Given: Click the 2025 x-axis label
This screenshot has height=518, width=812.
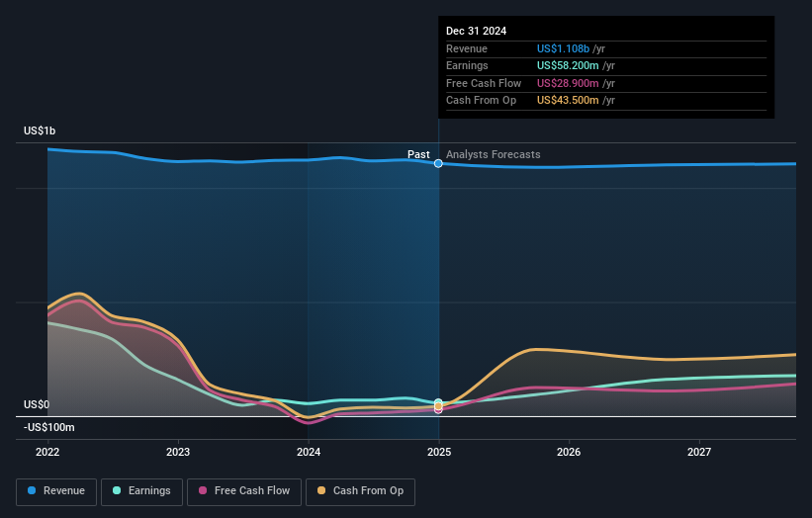Looking at the screenshot, I should (439, 452).
